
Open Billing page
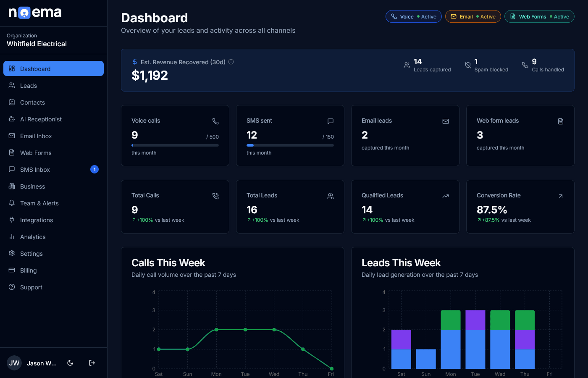pyautogui.click(x=53, y=270)
